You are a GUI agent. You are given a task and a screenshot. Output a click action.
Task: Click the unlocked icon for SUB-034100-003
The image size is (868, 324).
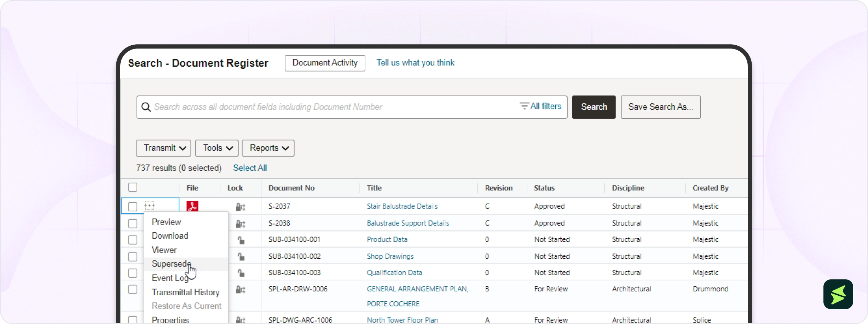241,273
